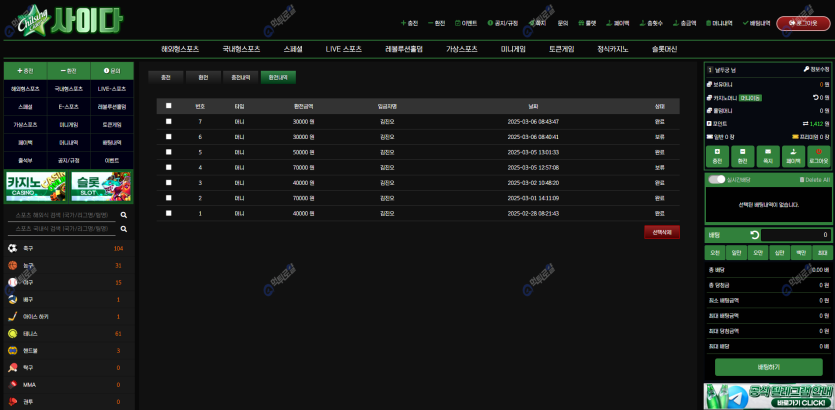835x410 pixels.
Task: Open the LIVE 스포츠 navigation menu
Action: [x=344, y=48]
